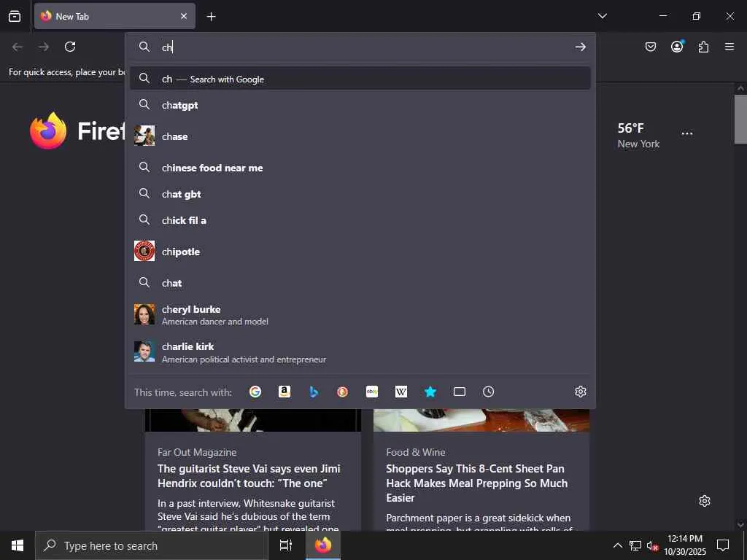Open the application hamburger menu
The width and height of the screenshot is (747, 560).
[x=729, y=47]
